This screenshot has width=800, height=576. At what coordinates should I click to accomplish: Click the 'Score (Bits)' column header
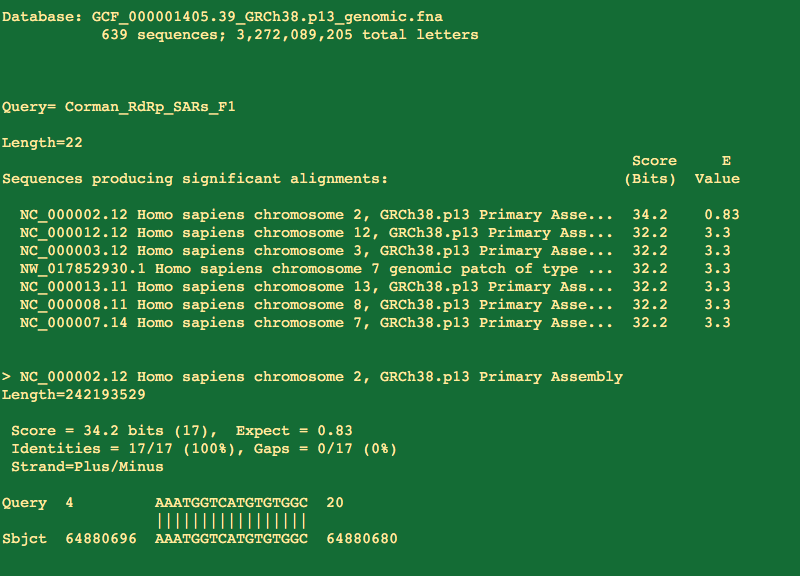[x=651, y=170]
